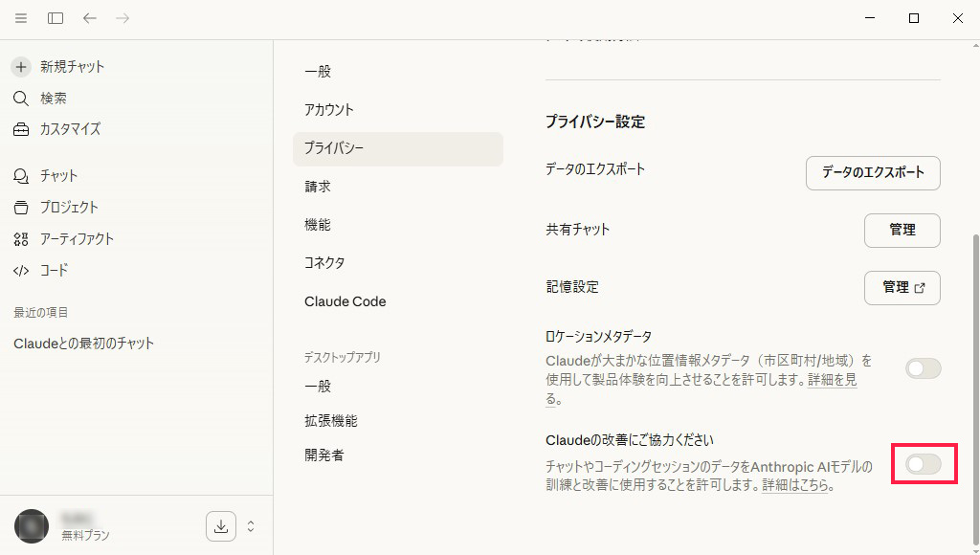Image resolution: width=980 pixels, height=555 pixels.
Task: Click the download icon next to the profile
Action: [220, 526]
